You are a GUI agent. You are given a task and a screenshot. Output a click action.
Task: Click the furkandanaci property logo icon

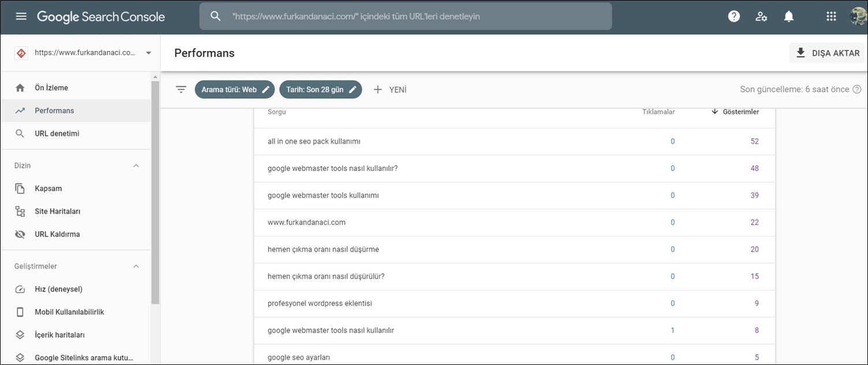tap(21, 53)
